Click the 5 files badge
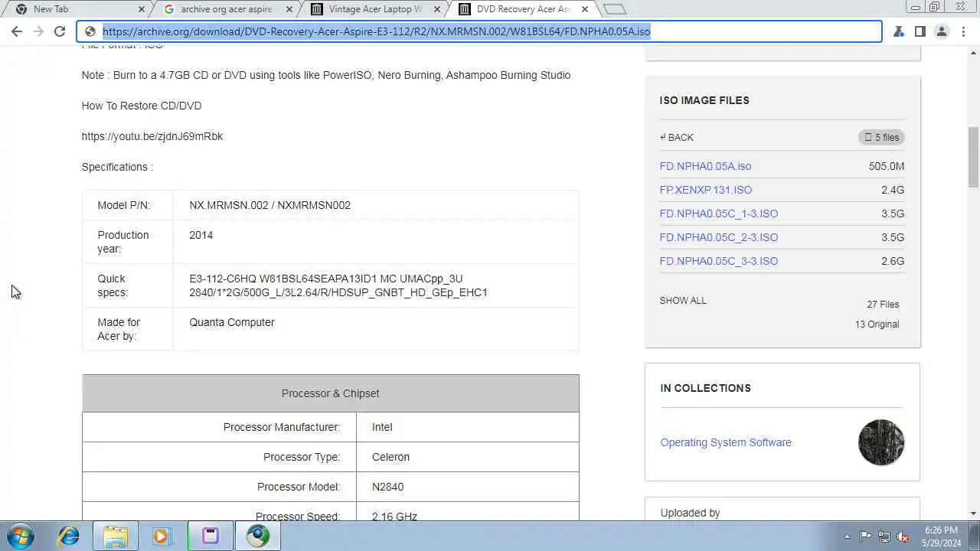980x551 pixels. click(x=881, y=137)
